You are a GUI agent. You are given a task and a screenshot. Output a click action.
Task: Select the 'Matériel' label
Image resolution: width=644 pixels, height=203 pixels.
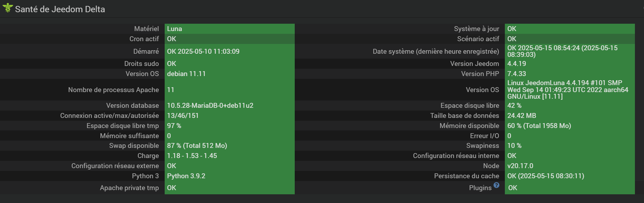click(146, 29)
